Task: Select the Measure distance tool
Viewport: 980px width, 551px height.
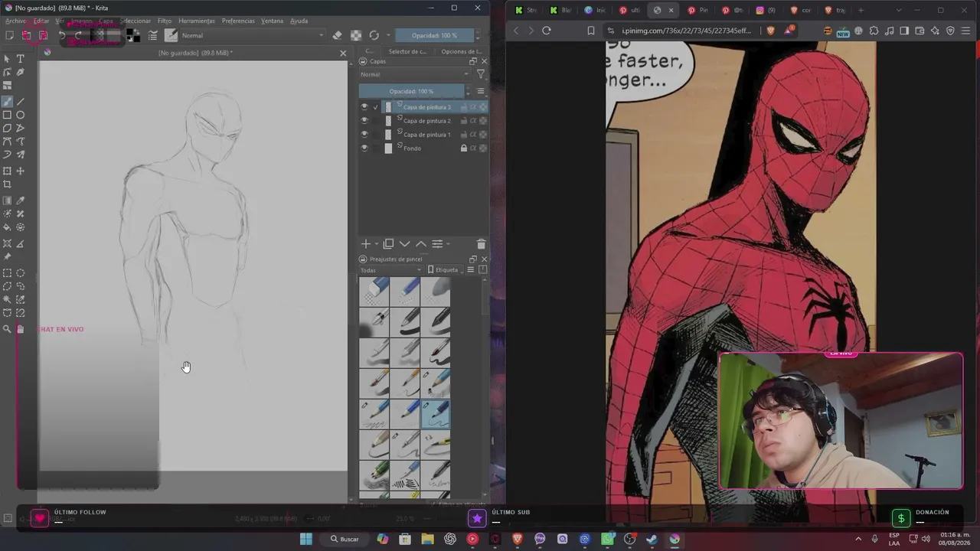Action: click(21, 243)
